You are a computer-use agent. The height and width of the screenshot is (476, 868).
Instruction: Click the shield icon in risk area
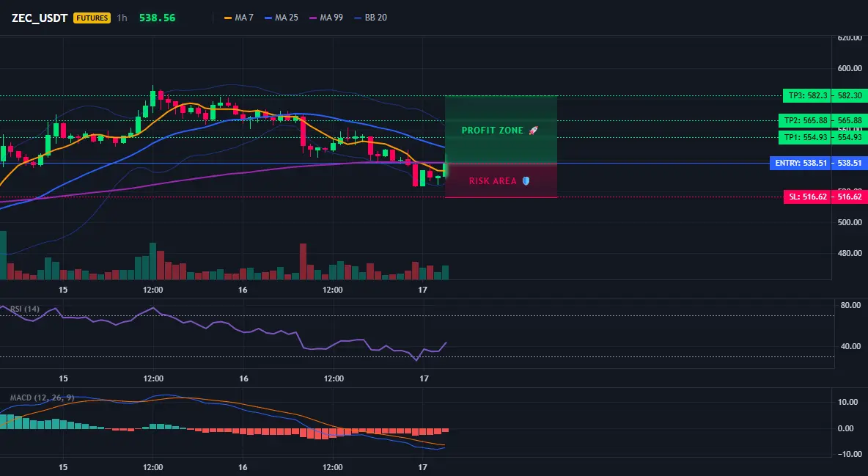(x=526, y=181)
